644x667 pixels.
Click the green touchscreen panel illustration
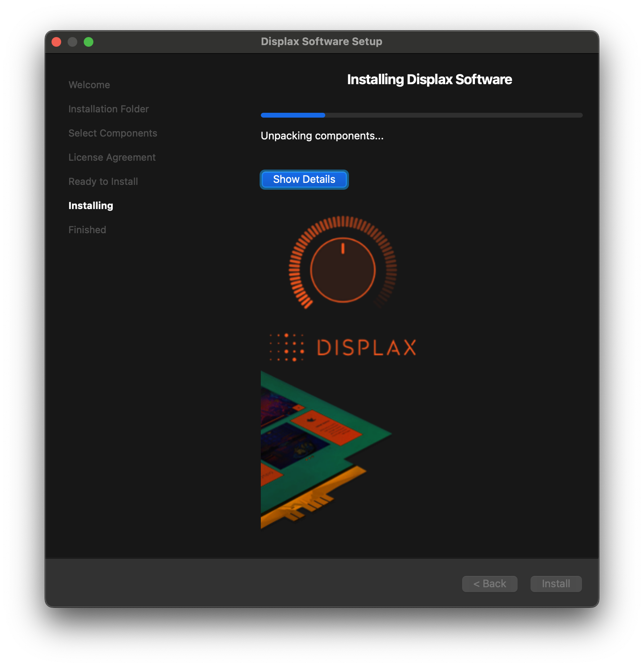pos(318,447)
